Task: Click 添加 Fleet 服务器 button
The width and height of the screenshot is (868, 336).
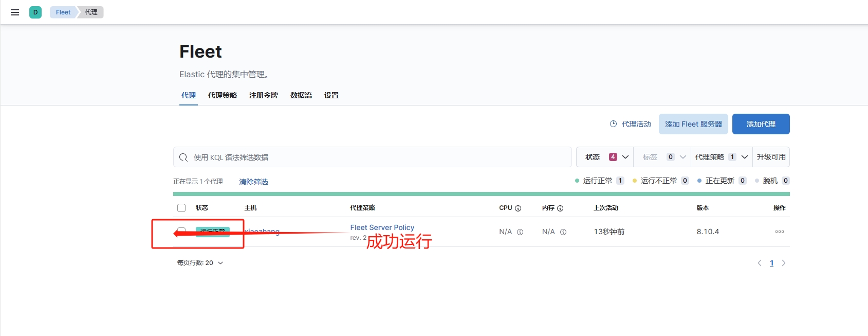Action: (693, 124)
